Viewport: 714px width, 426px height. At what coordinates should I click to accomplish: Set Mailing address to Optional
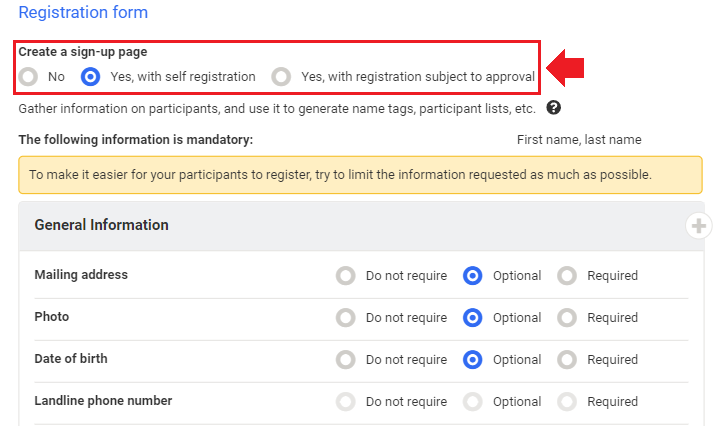click(x=473, y=276)
